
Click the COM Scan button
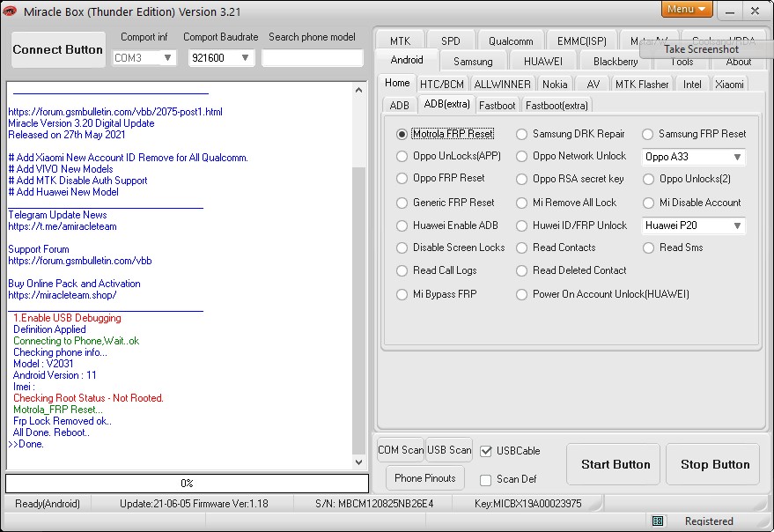pyautogui.click(x=401, y=450)
